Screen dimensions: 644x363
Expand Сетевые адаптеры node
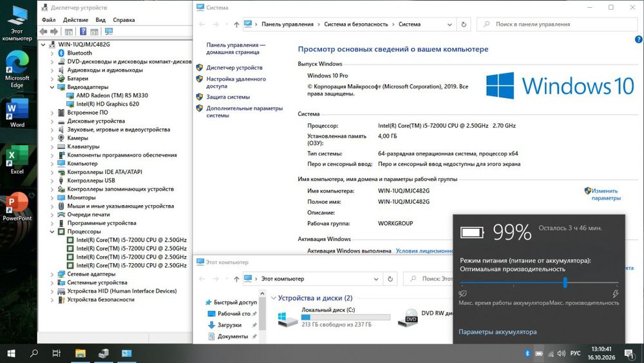point(52,274)
